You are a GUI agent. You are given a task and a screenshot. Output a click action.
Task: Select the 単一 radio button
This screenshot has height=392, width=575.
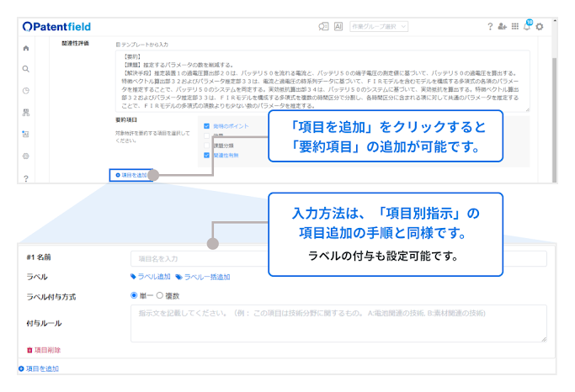134,295
